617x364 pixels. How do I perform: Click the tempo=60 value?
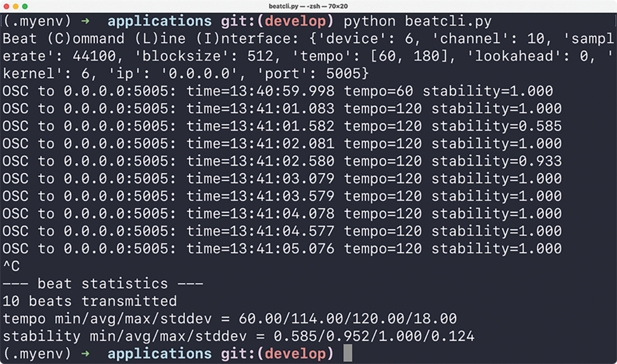pyautogui.click(x=378, y=91)
